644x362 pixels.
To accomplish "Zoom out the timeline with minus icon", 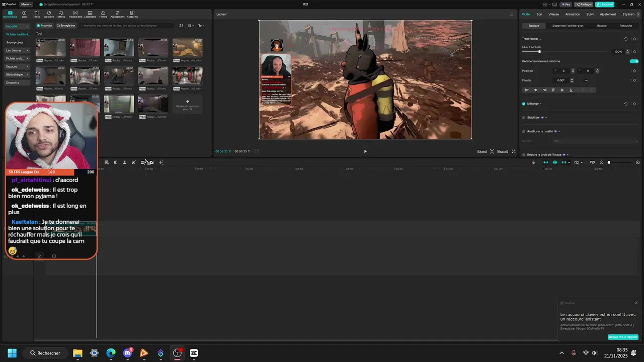I will [601, 162].
